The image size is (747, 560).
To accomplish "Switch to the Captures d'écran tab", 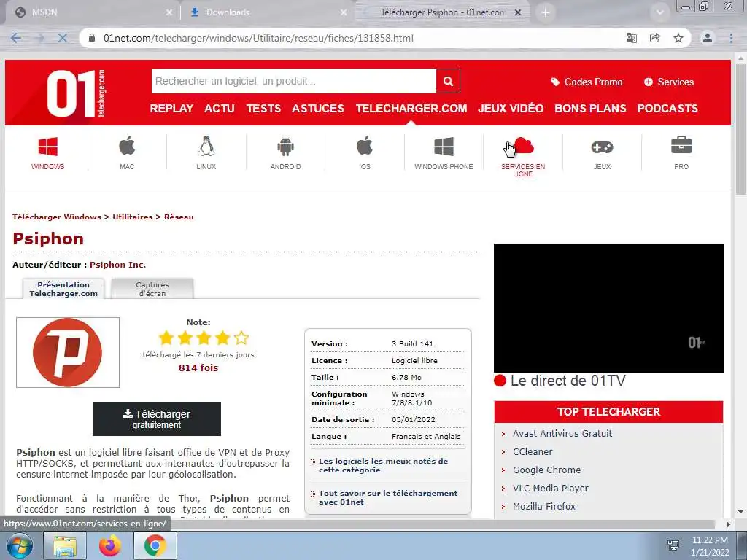I will tap(152, 289).
